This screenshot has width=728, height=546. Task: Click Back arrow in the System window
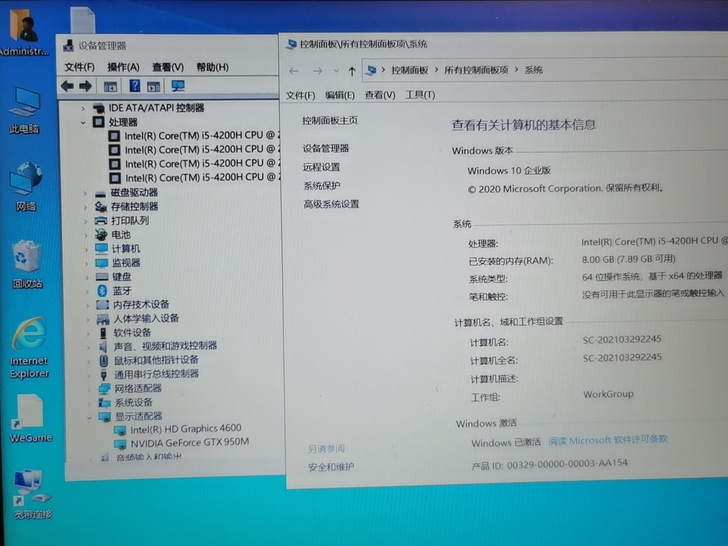293,71
